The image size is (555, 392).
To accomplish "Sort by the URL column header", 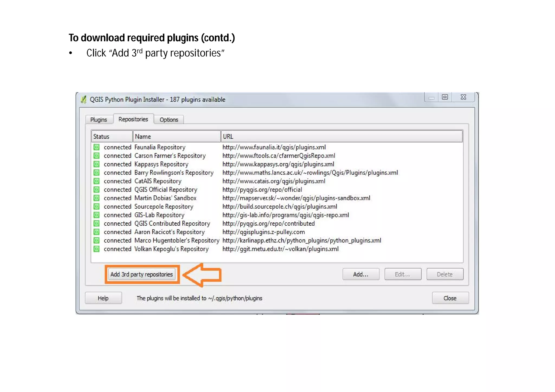I will pyautogui.click(x=342, y=137).
